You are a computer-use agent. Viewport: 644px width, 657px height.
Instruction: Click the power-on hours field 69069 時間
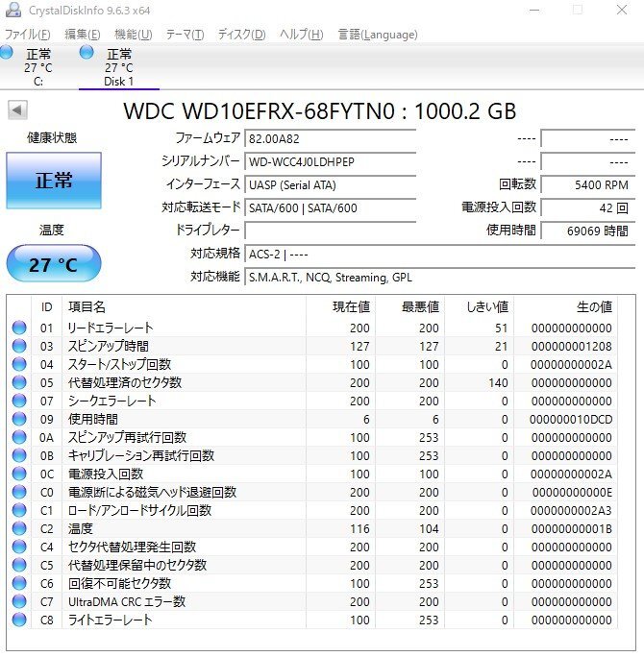(588, 231)
